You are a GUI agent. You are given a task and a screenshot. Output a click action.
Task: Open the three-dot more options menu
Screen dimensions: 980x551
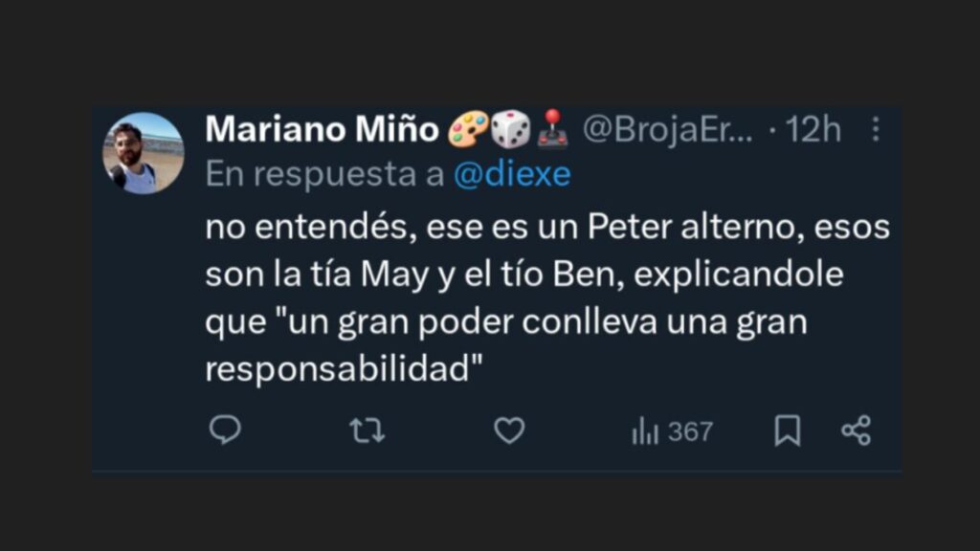pos(875,129)
